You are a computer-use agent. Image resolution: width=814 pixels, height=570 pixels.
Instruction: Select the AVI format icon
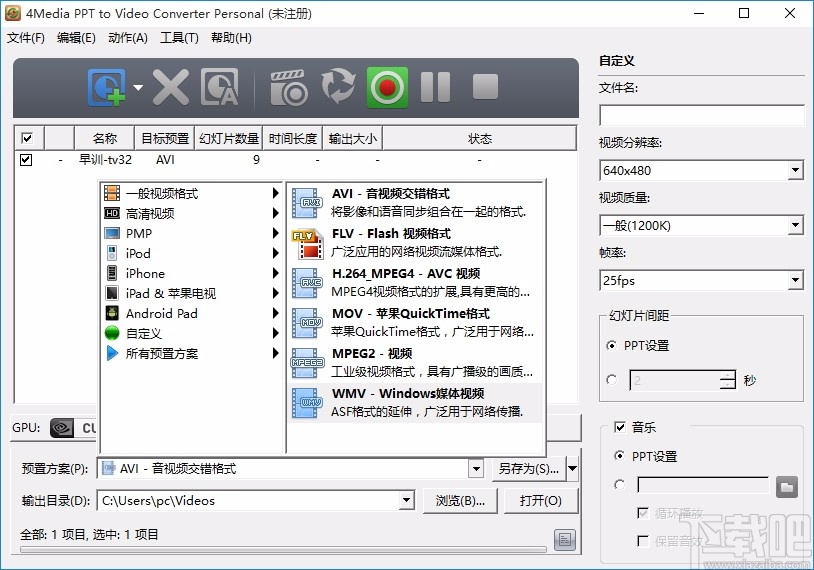307,202
